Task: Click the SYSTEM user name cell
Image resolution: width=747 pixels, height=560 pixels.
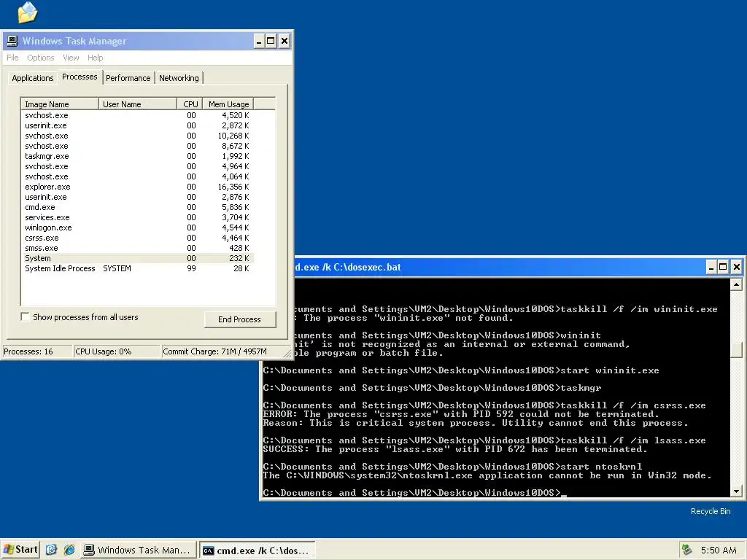Action: pyautogui.click(x=117, y=268)
